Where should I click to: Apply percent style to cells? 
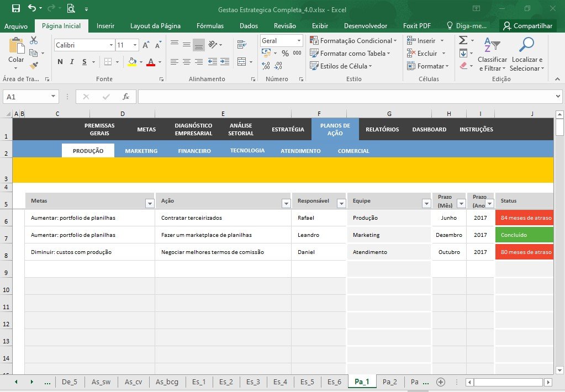(286, 54)
